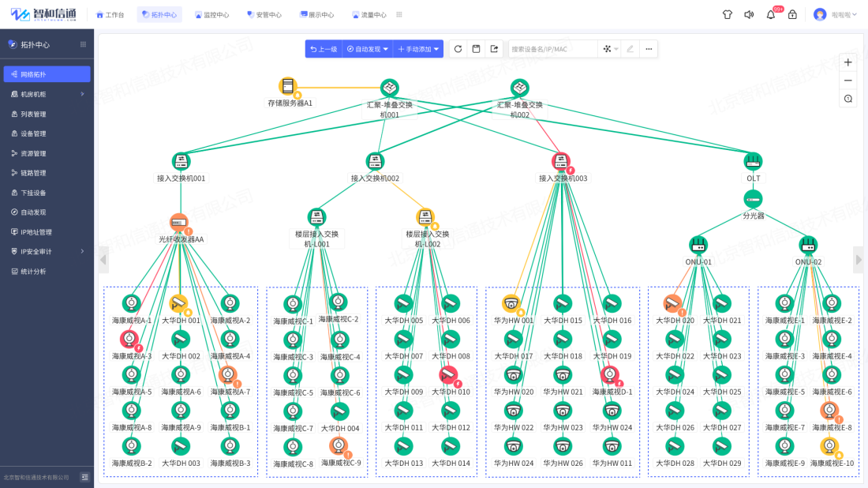Screen dimensions: 868x488
Task: Select the ONU-02 node
Action: pos(808,244)
